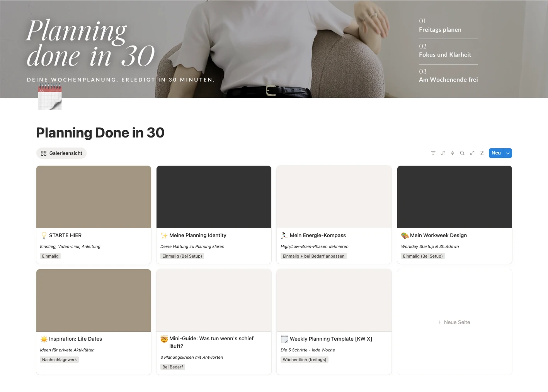Open automations lightning bolt icon
The image size is (548, 392).
453,153
